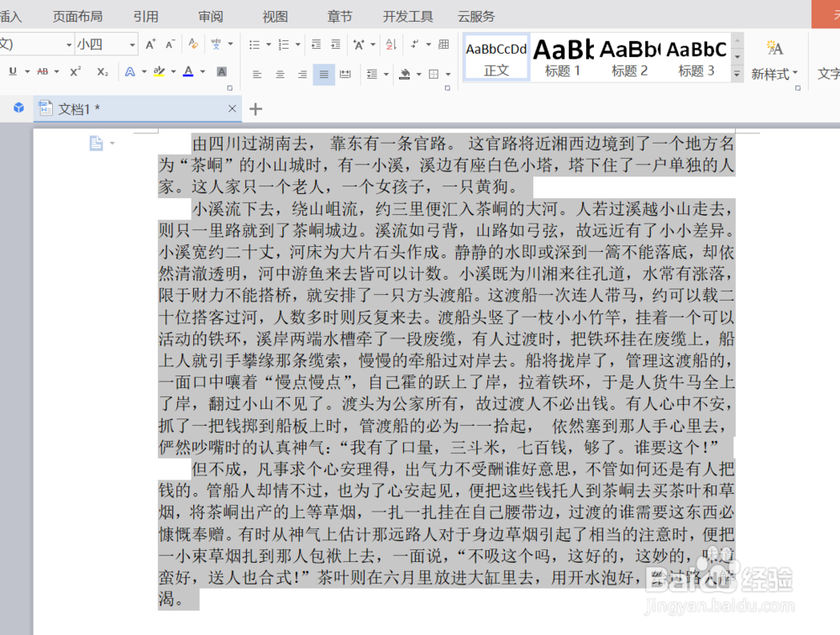This screenshot has width=840, height=635.
Task: Expand the bullet list dropdown arrow
Action: (269, 45)
